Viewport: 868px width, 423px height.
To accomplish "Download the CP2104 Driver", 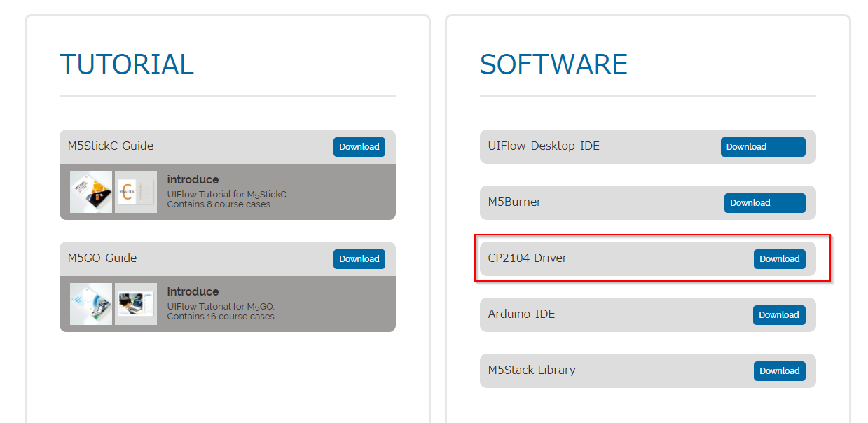I will click(x=780, y=259).
